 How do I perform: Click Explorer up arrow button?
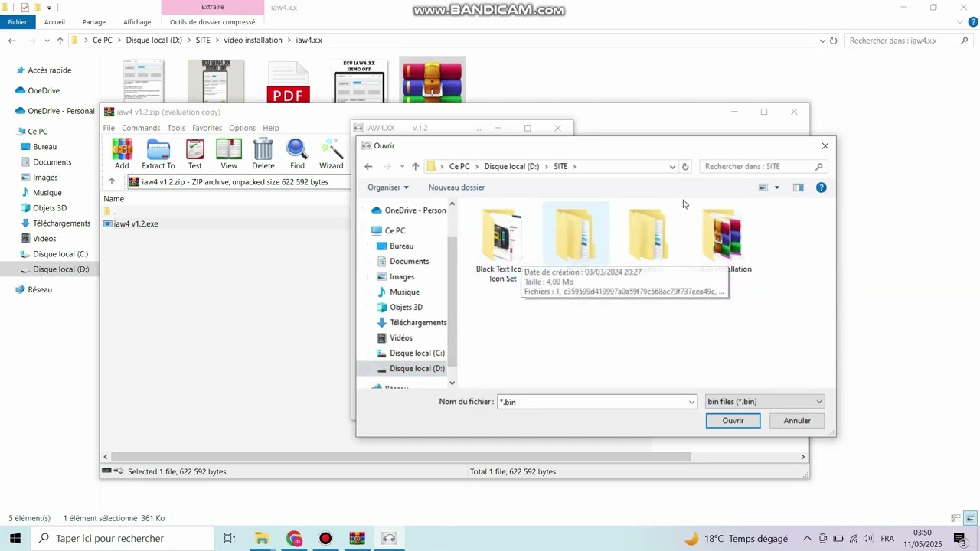[x=60, y=41]
